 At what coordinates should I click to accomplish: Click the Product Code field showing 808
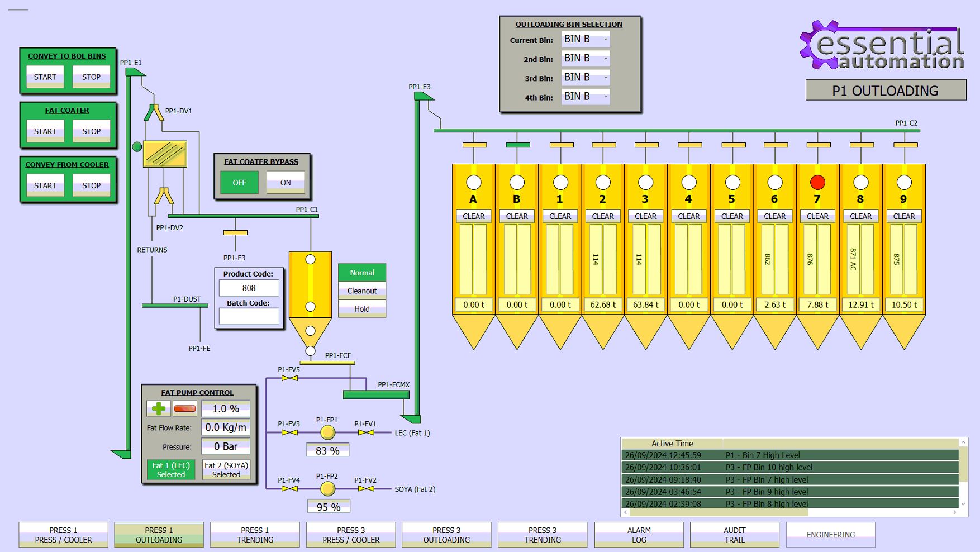click(249, 288)
